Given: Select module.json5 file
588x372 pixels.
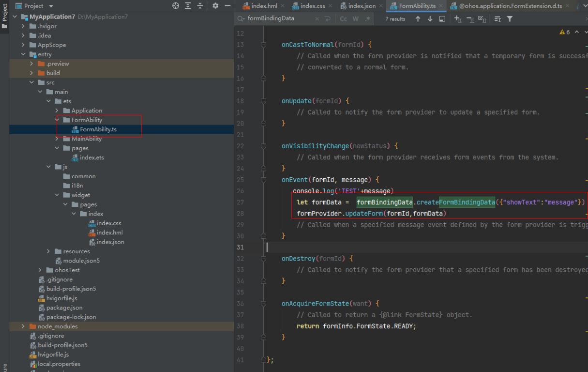Looking at the screenshot, I should (x=81, y=261).
